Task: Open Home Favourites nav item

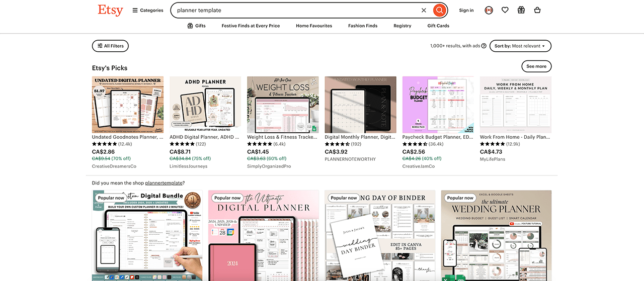Action: pos(314,26)
